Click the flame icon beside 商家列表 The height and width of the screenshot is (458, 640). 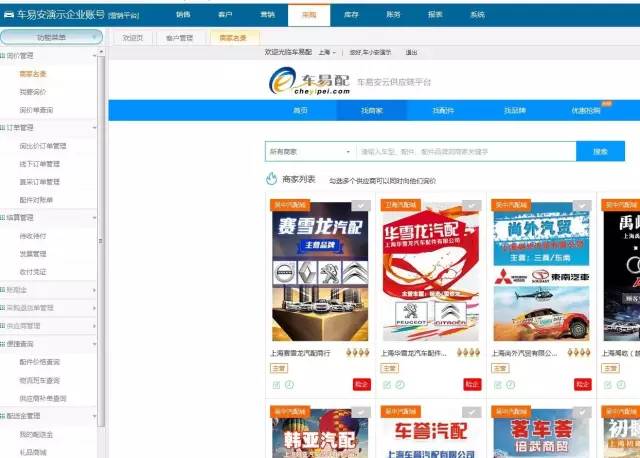tap(271, 178)
